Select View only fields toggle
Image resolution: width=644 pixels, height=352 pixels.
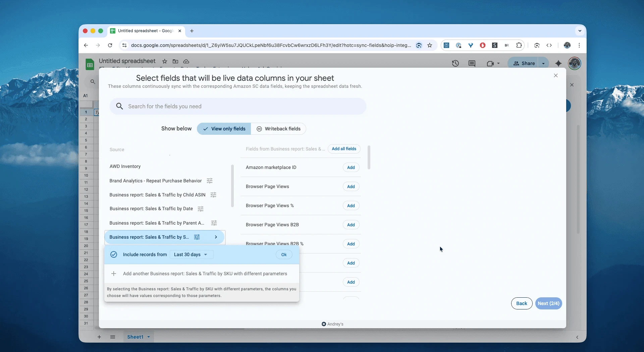pos(224,129)
